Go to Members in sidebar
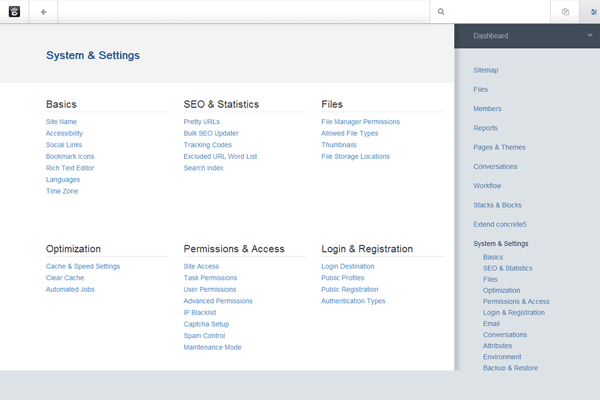The height and width of the screenshot is (400, 600). [x=487, y=108]
